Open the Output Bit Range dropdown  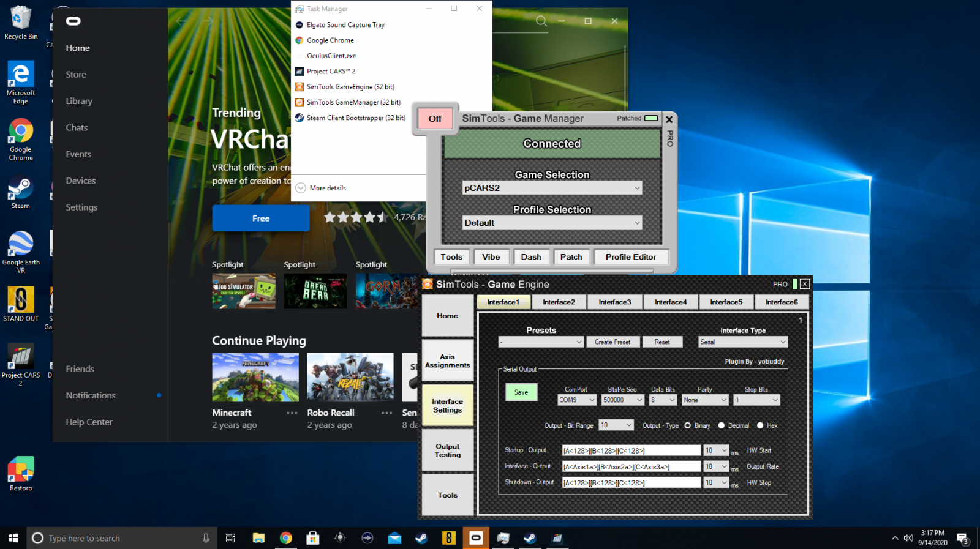click(616, 425)
